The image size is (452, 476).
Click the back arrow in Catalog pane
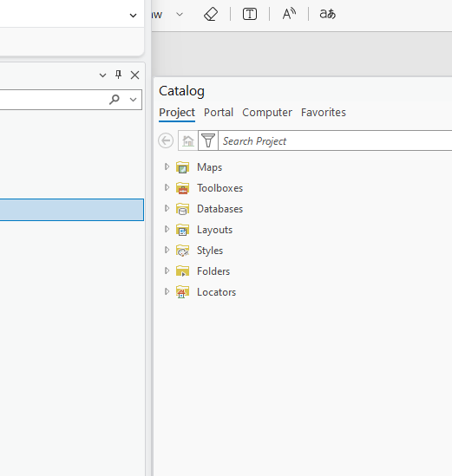coord(166,140)
